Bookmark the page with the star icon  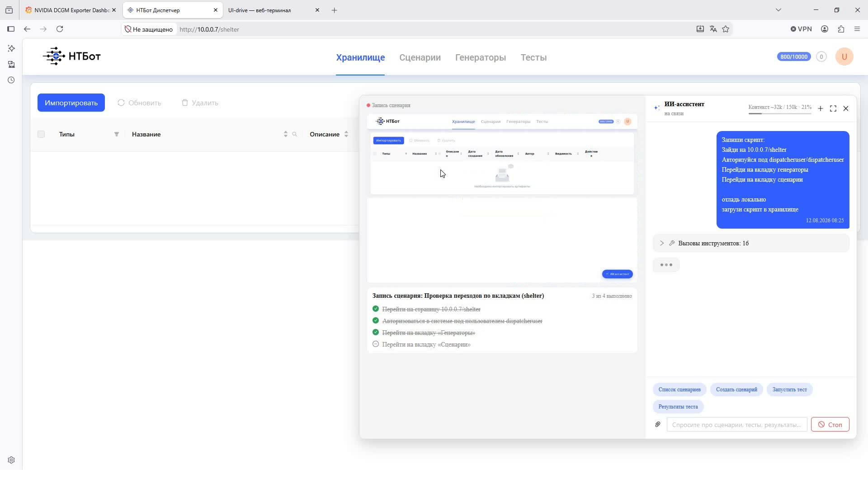point(726,29)
